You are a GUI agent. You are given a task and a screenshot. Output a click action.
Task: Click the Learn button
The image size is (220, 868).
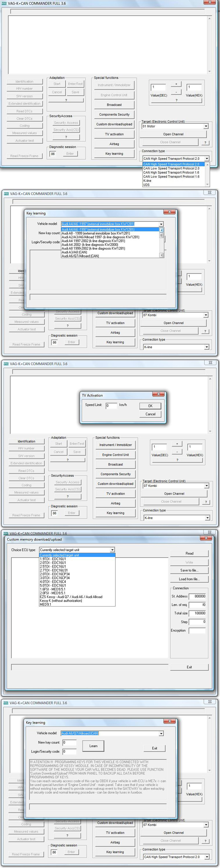93,746
